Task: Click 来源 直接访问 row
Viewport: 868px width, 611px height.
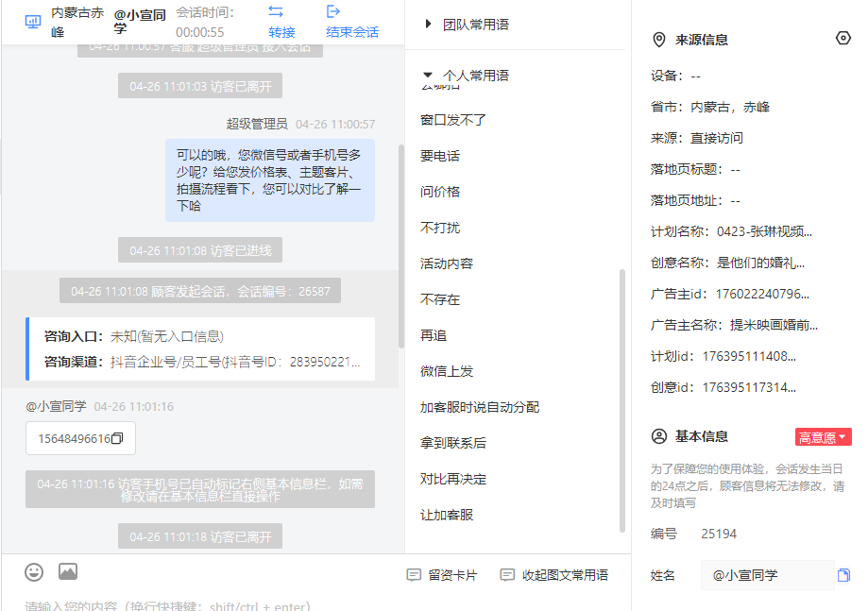Action: click(697, 139)
